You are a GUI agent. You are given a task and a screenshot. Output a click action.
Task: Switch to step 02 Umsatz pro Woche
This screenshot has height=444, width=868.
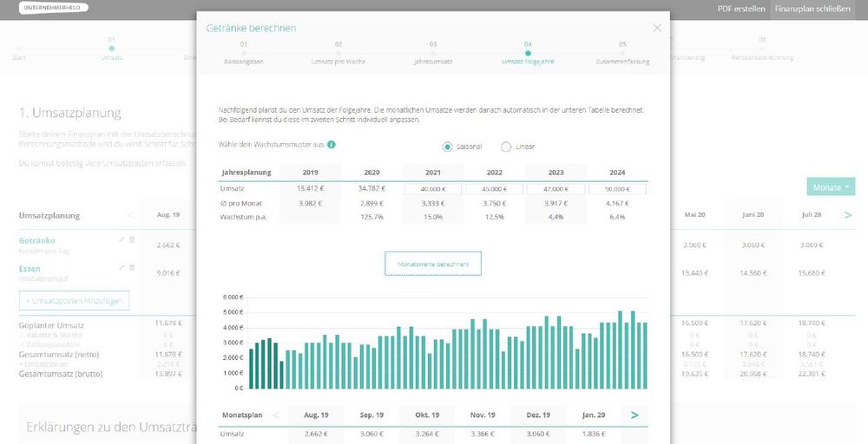(338, 52)
